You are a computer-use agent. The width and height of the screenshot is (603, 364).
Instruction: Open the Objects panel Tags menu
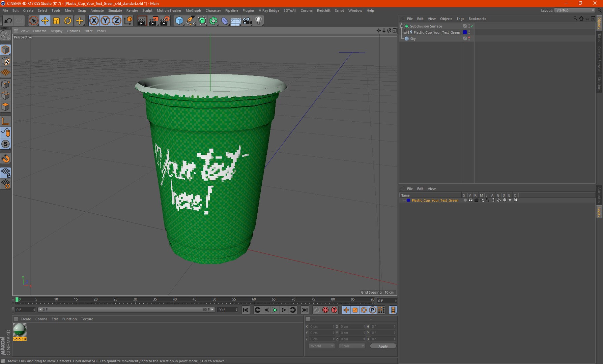tap(460, 19)
